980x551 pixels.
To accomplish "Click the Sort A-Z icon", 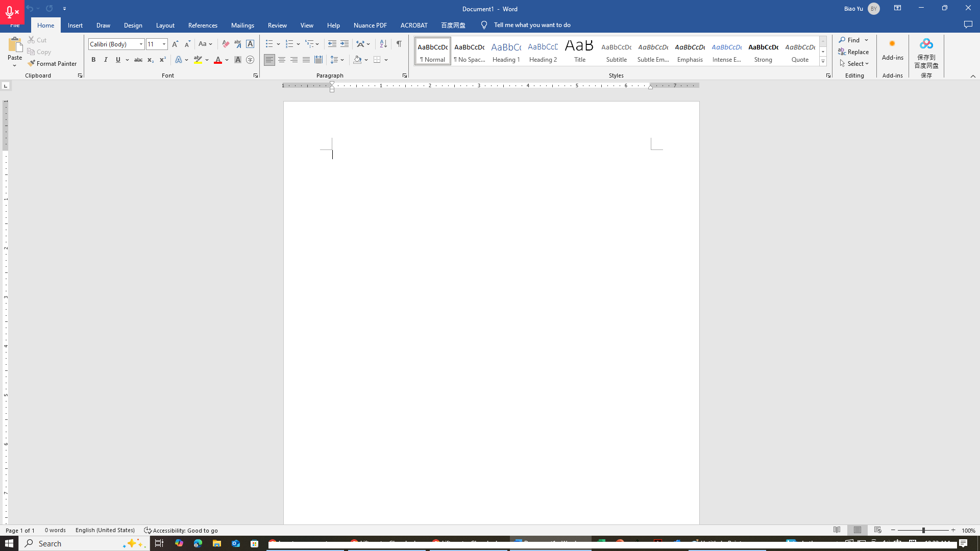I will [x=383, y=44].
